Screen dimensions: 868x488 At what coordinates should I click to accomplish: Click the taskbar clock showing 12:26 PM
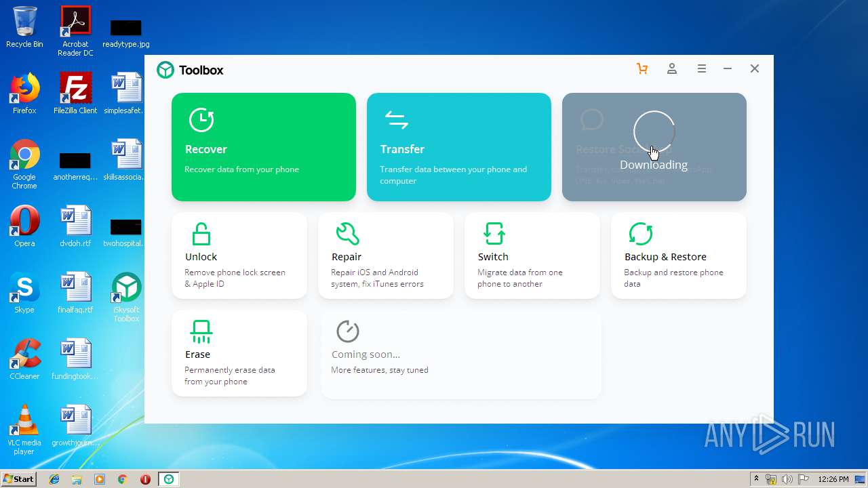pyautogui.click(x=833, y=479)
